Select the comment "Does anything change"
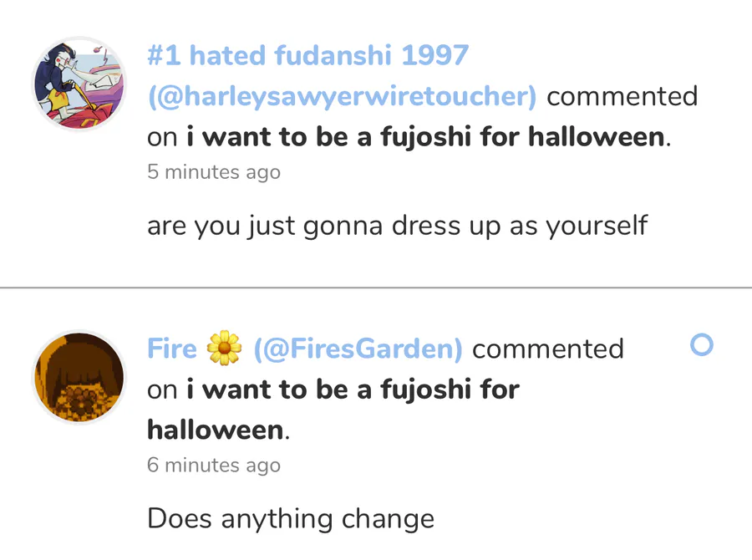Viewport: 752px width, 560px height. pyautogui.click(x=291, y=519)
